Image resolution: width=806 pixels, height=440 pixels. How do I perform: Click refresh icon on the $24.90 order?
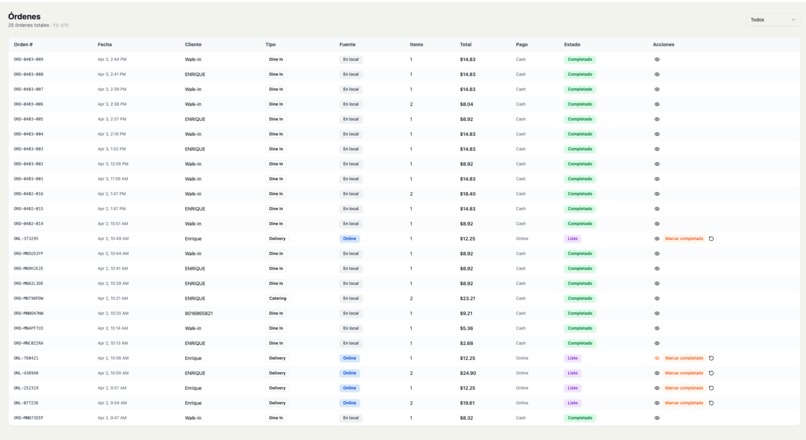711,373
